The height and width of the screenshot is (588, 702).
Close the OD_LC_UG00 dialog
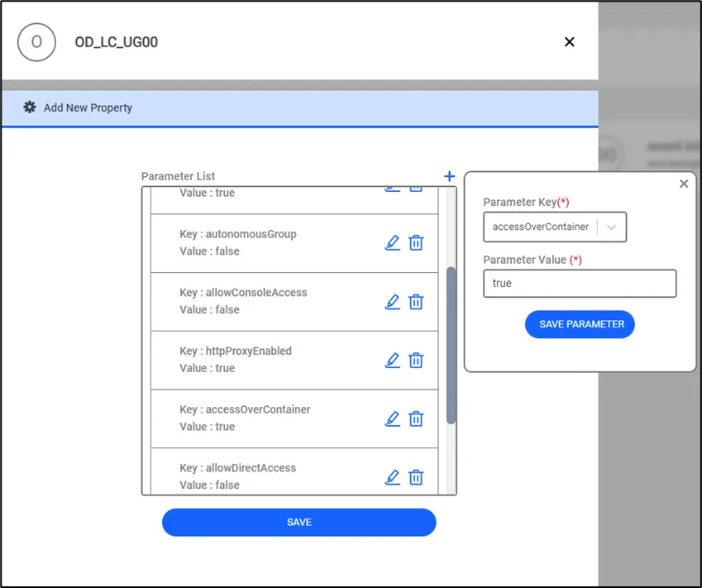tap(570, 41)
